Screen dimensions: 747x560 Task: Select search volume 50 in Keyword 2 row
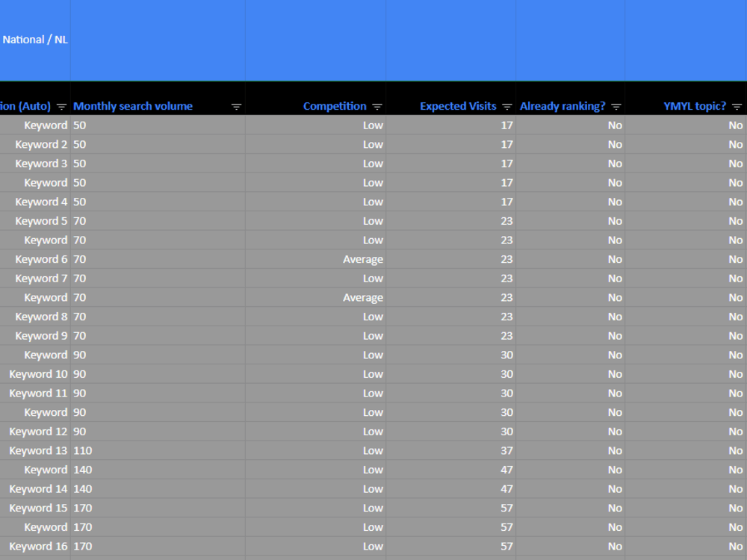click(158, 144)
